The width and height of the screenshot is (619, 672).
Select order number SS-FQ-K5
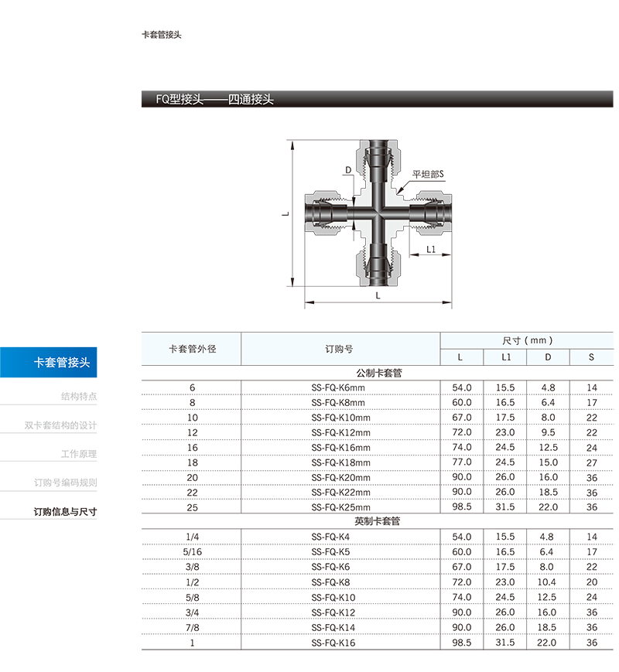330,552
